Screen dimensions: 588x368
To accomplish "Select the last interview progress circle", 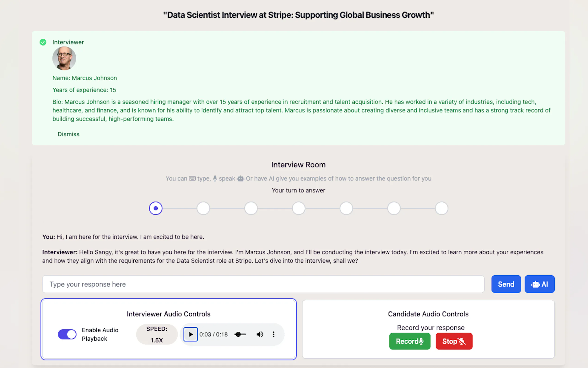I will point(441,208).
